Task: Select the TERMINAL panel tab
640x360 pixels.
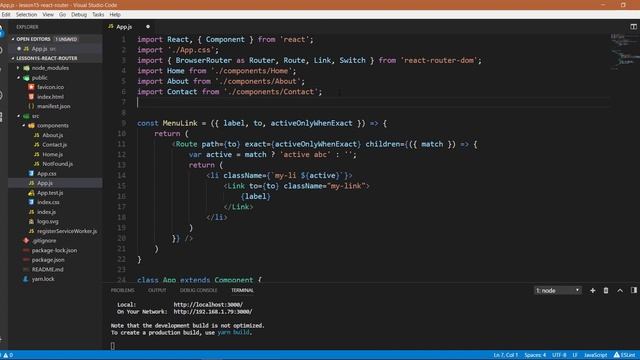Action: pyautogui.click(x=242, y=290)
